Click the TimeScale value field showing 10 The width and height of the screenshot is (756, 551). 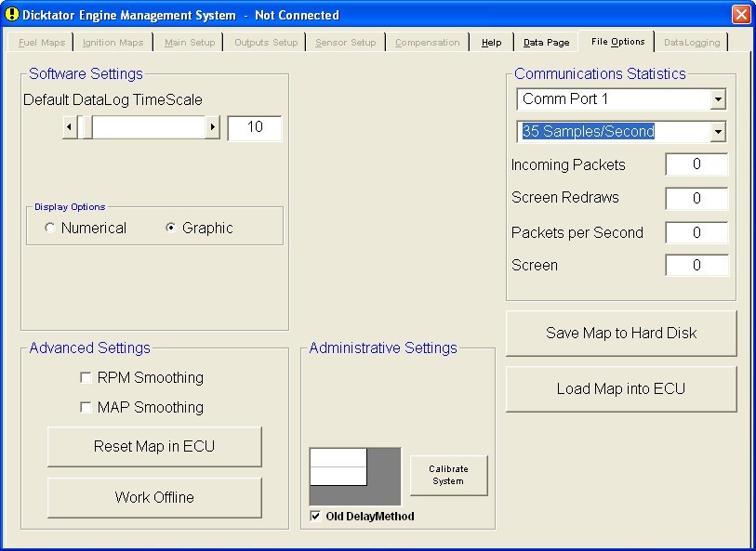(254, 128)
